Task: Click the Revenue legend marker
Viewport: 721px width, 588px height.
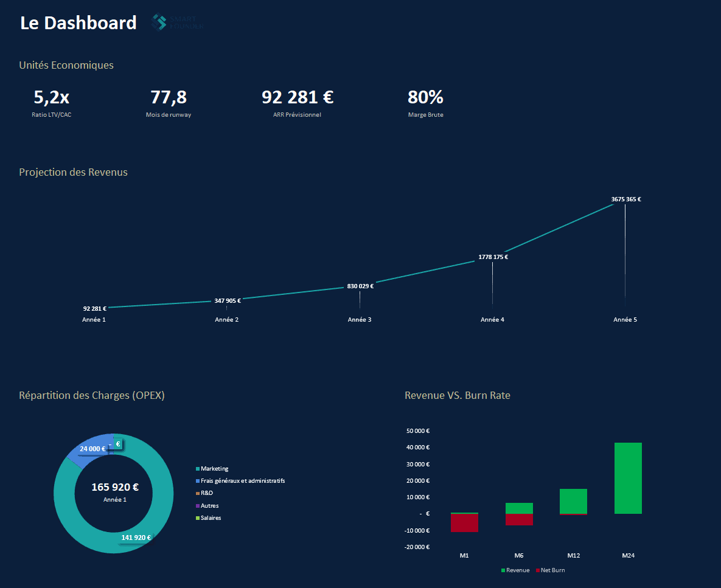Action: point(503,570)
